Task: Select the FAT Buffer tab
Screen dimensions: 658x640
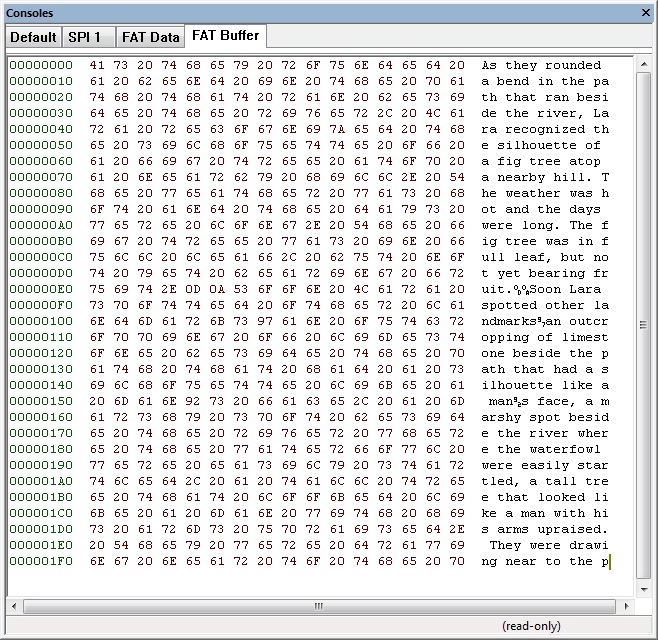Action: pos(225,36)
